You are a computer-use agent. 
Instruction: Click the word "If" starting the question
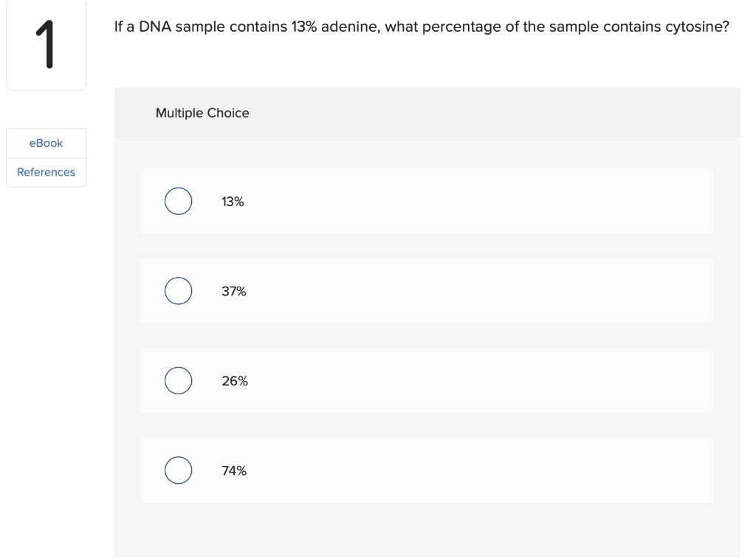coord(118,27)
